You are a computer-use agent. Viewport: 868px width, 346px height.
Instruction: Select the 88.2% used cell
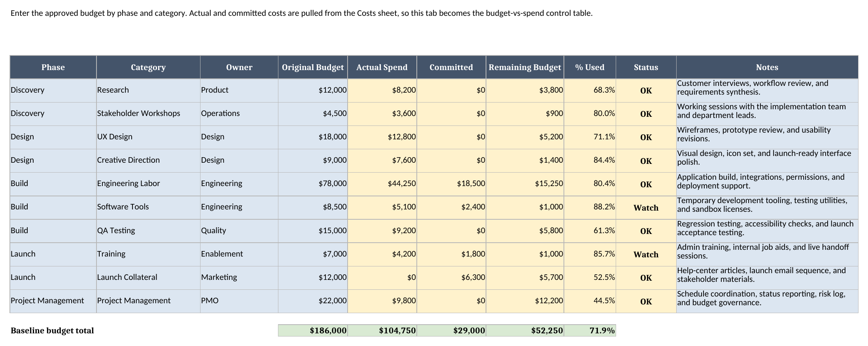coord(590,207)
